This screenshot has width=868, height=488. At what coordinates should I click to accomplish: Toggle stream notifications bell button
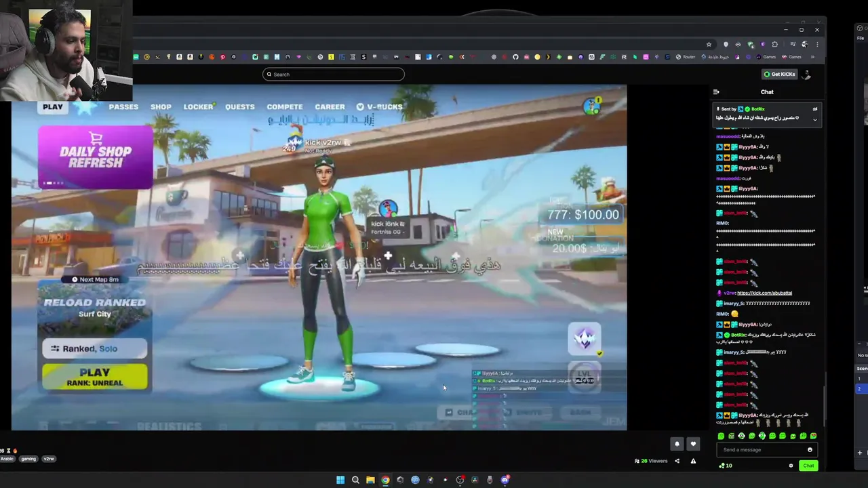click(677, 444)
